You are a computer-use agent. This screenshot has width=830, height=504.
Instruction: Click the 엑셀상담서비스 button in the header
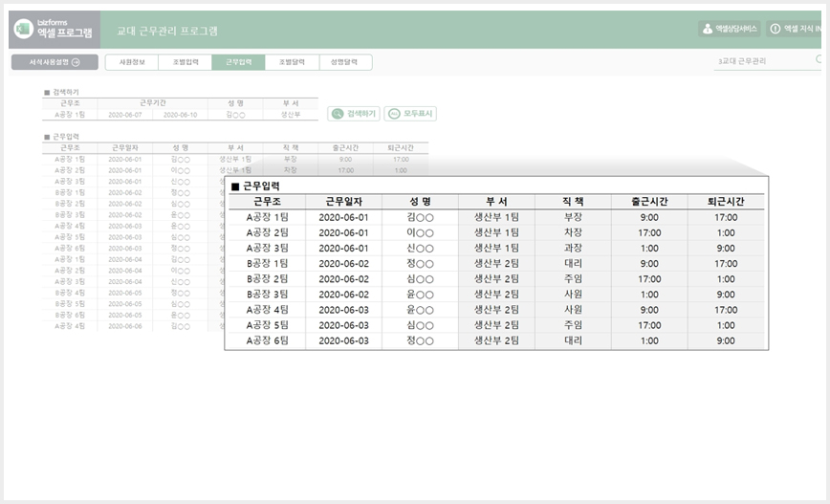[730, 29]
